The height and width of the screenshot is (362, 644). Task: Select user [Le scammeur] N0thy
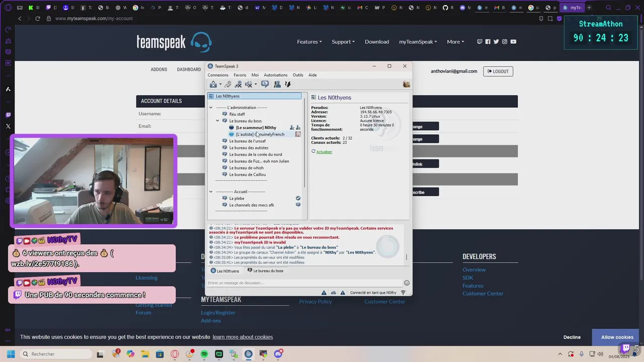(x=256, y=128)
